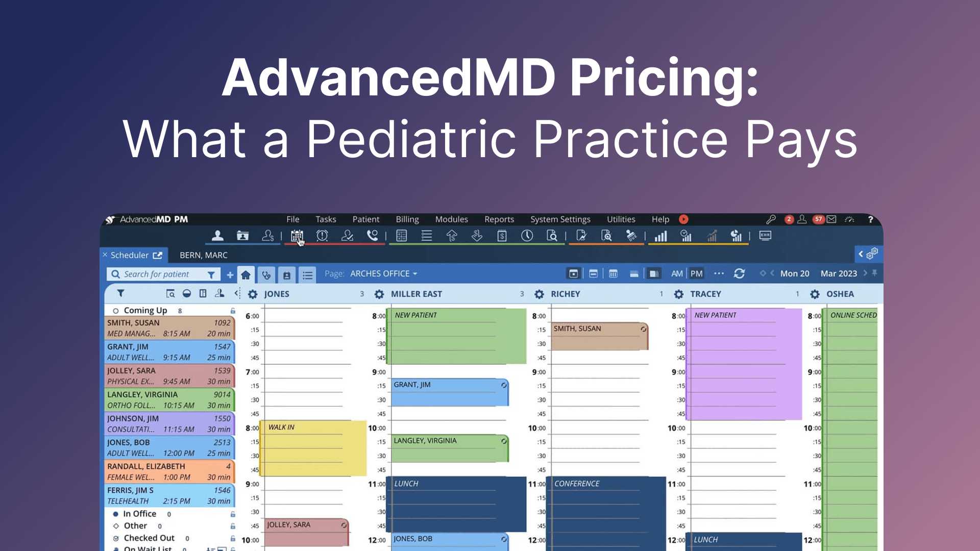Pop out the Scheduler tab icon
The width and height of the screenshot is (980, 551).
pos(157,255)
